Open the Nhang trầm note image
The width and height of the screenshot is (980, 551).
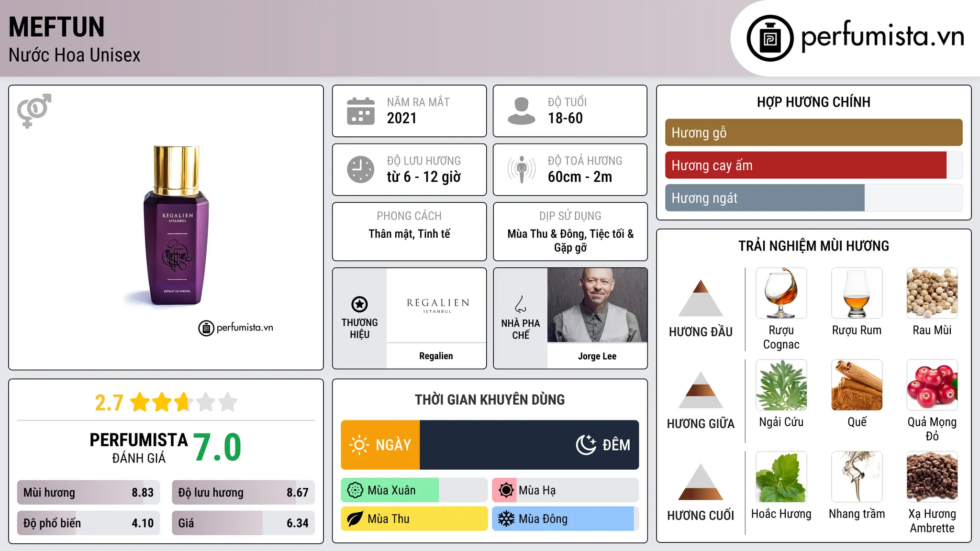pos(857,477)
